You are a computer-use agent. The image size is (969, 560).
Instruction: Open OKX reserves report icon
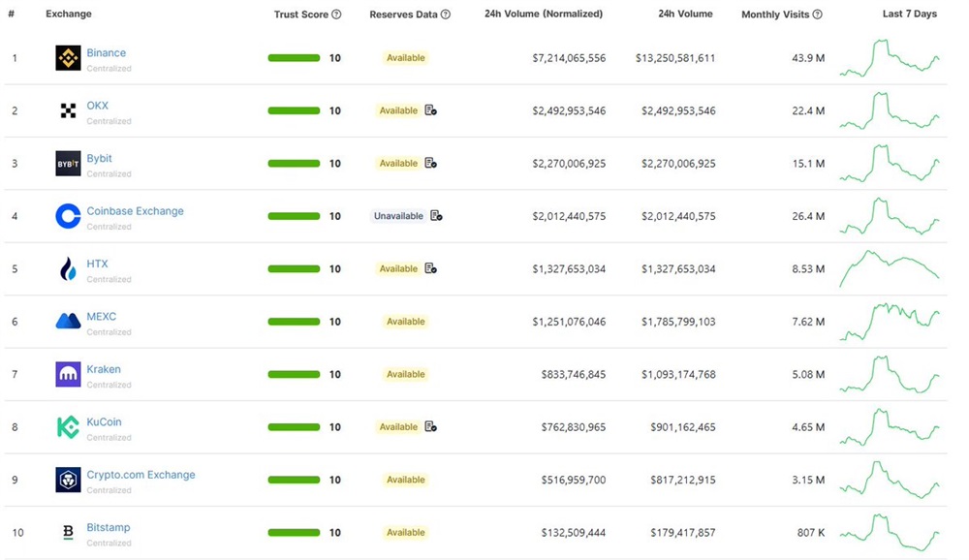(431, 110)
